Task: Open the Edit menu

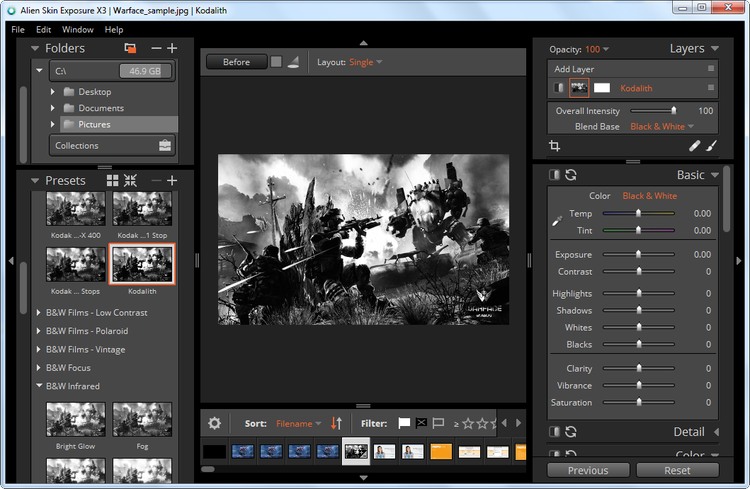Action: (x=44, y=30)
